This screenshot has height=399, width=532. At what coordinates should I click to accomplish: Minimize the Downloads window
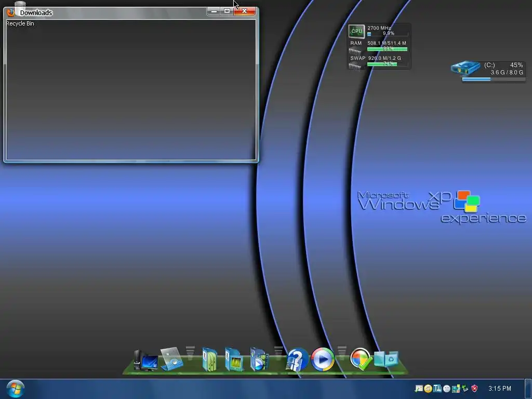214,11
